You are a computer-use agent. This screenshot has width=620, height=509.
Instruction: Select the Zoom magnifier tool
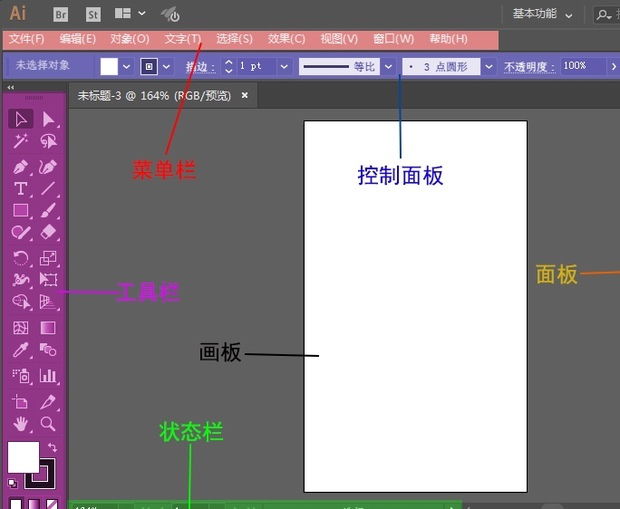click(x=48, y=424)
